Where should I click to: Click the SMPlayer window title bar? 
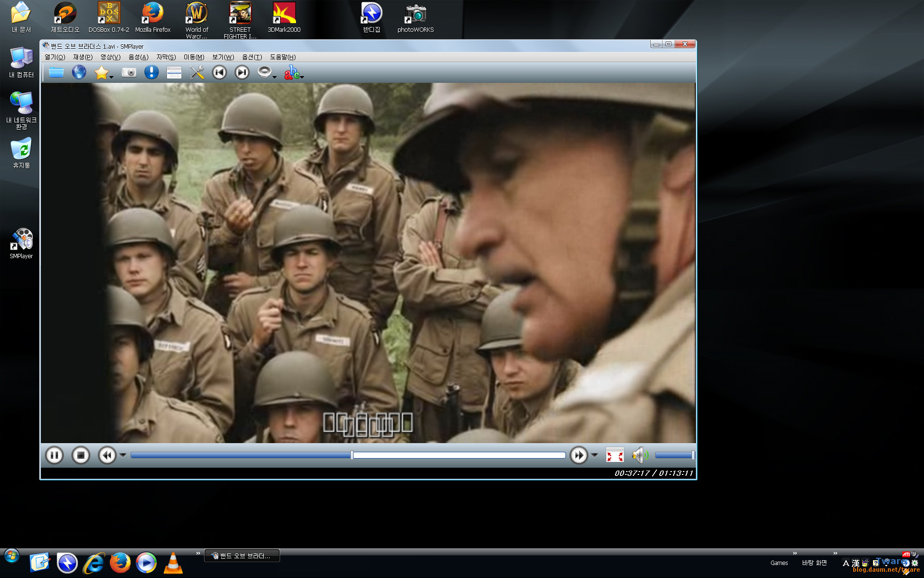click(x=345, y=46)
